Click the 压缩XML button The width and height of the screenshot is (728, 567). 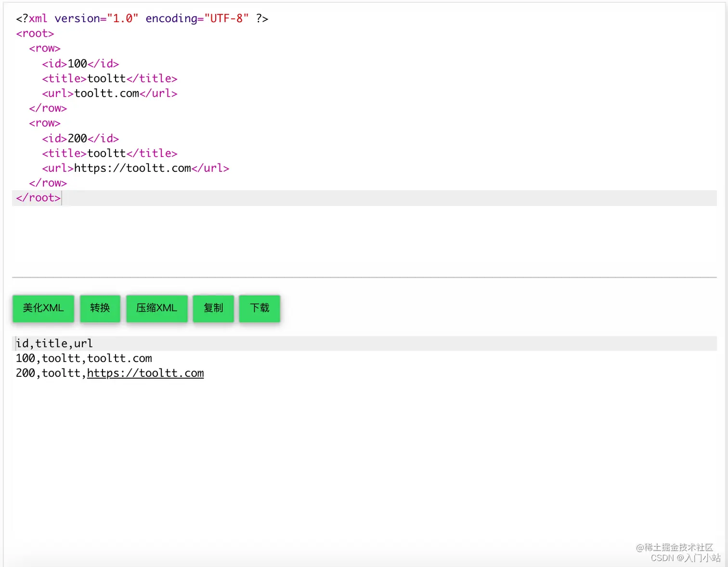(157, 308)
